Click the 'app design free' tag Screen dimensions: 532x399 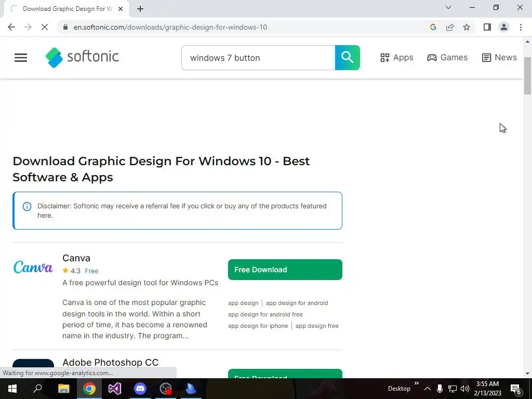(x=317, y=326)
